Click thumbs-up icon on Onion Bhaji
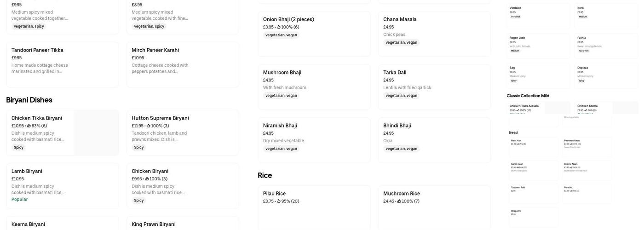The image size is (644, 230). coord(279,27)
